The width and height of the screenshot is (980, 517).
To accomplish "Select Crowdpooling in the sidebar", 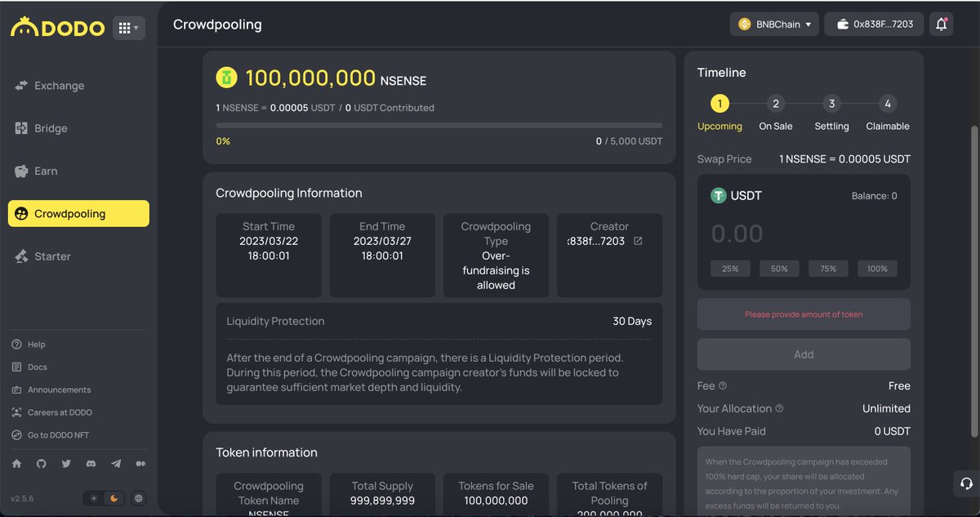I will [x=78, y=213].
